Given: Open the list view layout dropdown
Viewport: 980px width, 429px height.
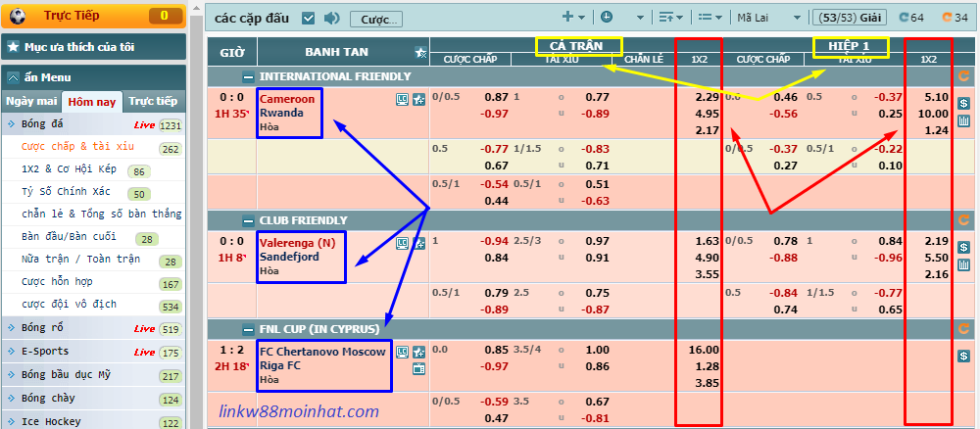Looking at the screenshot, I should pyautogui.click(x=710, y=18).
